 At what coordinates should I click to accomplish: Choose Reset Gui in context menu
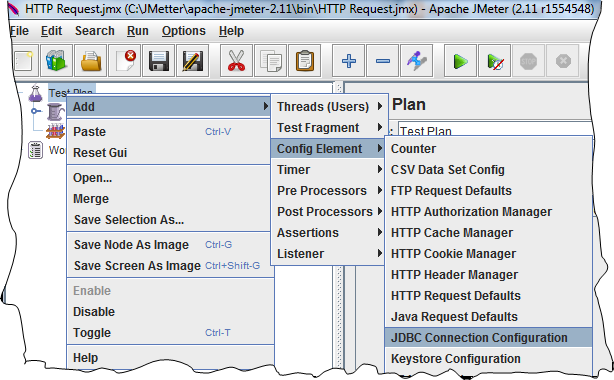[169, 152]
